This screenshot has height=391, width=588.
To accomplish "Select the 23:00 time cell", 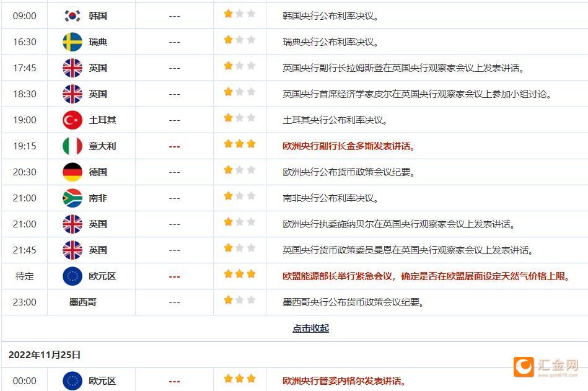I will (25, 302).
